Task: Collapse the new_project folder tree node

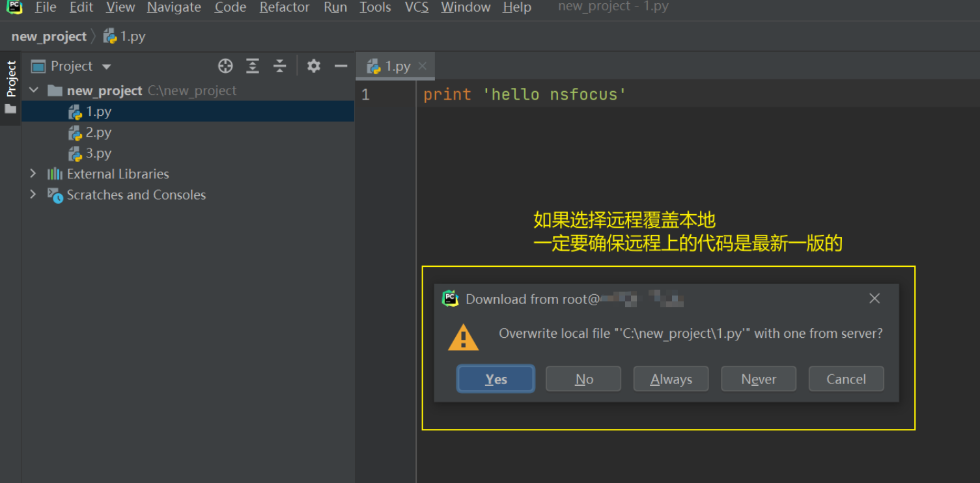Action: 34,90
